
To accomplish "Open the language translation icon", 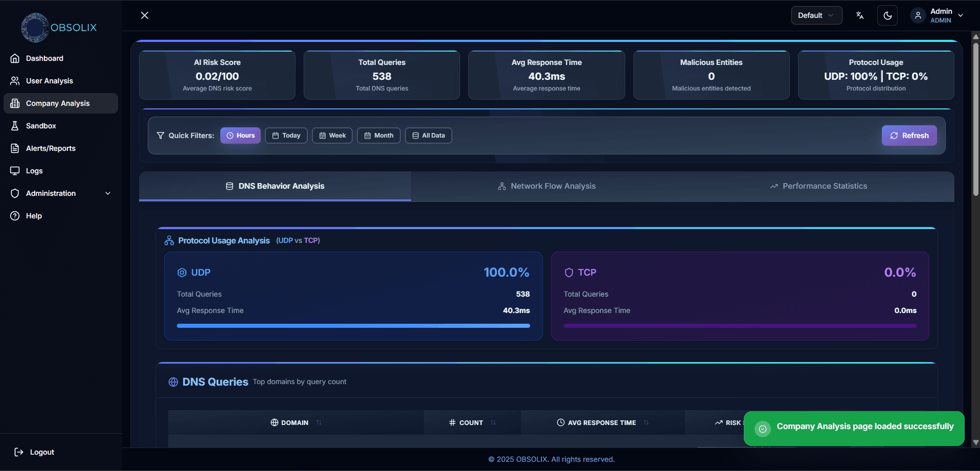I will tap(860, 15).
